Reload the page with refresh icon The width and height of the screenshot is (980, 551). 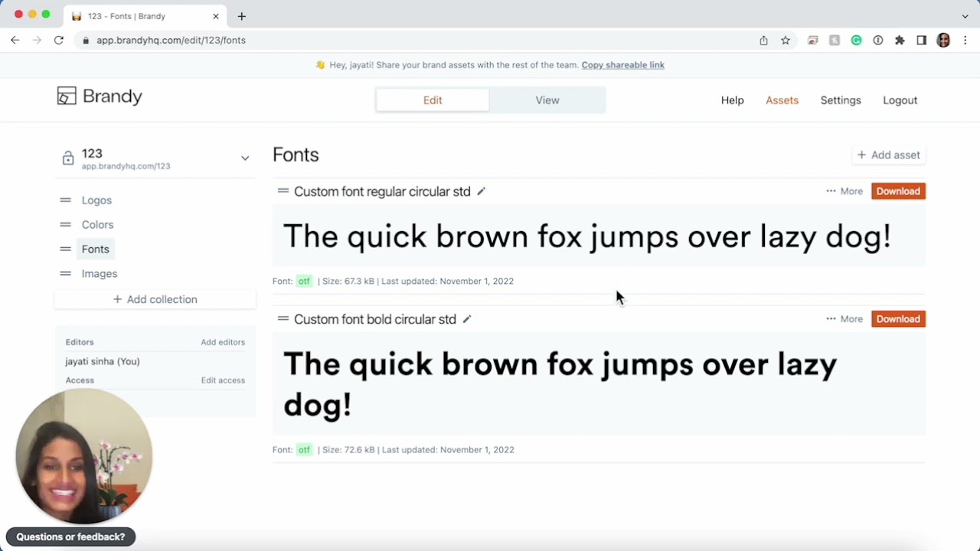58,40
